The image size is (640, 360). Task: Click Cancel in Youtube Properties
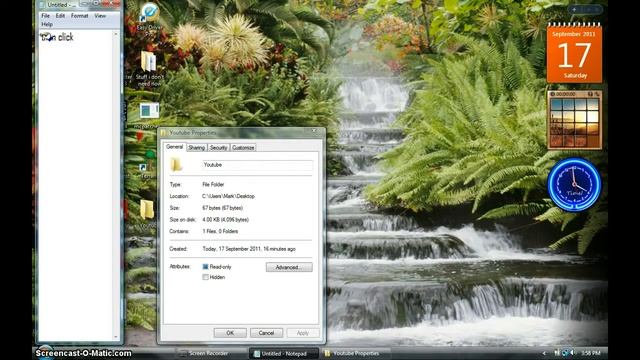coord(266,333)
